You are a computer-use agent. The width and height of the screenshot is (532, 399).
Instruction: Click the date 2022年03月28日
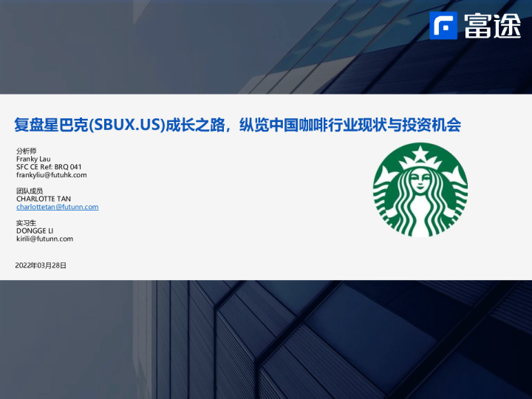(x=41, y=266)
